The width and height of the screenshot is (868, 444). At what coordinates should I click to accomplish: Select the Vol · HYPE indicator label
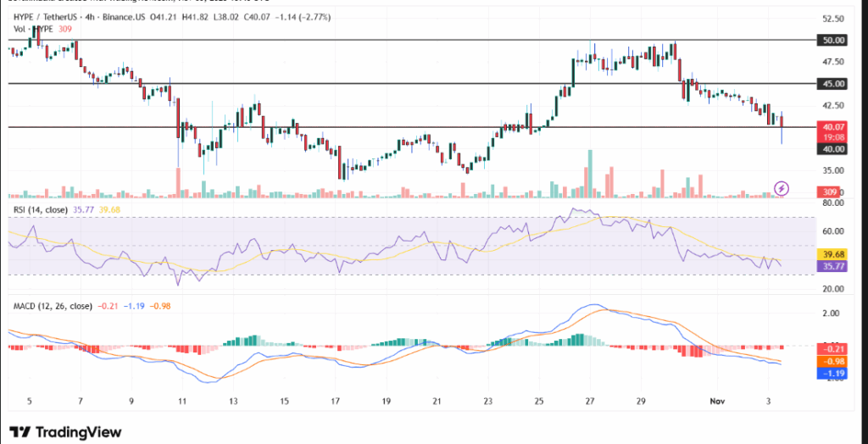(31, 29)
